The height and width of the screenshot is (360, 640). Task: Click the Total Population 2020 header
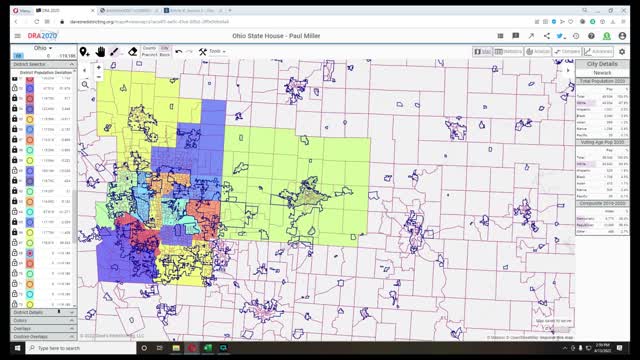602,81
